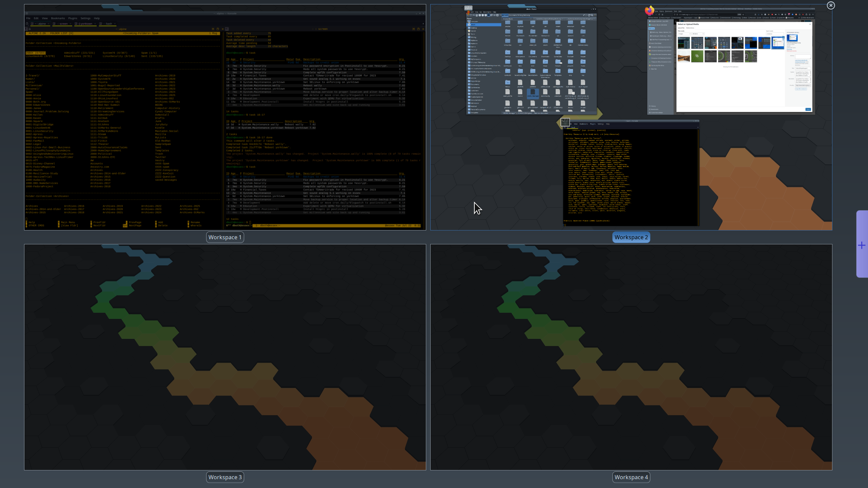Open the Bookmarks menu in Workspace 1 Konsole
Screen dimensions: 868x488
point(58,18)
